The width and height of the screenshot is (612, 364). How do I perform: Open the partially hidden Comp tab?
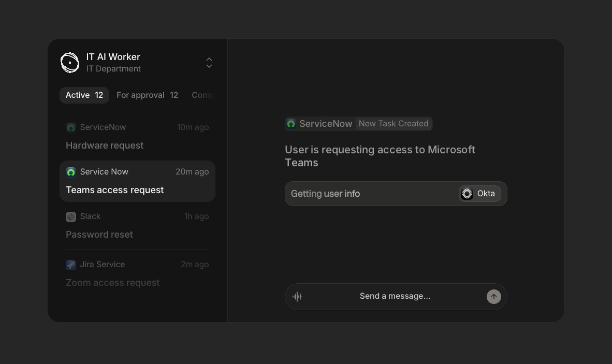click(x=202, y=95)
